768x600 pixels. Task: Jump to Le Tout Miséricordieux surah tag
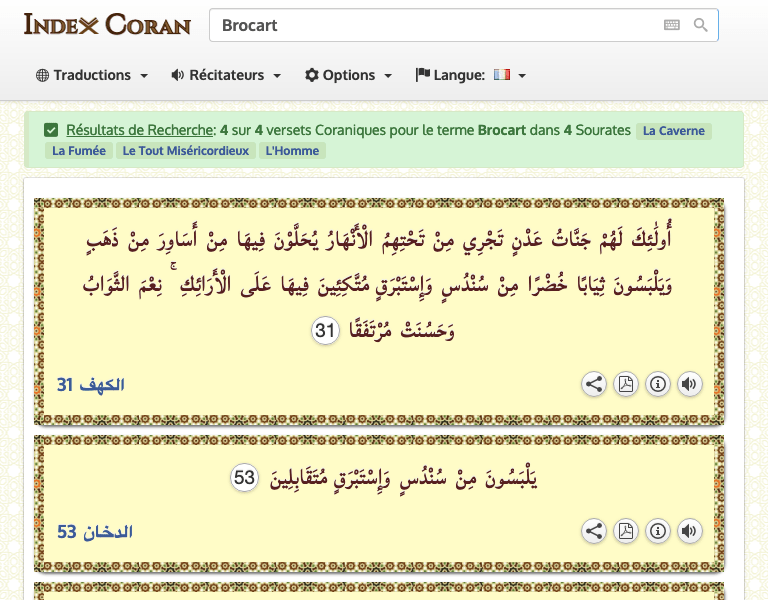pyautogui.click(x=186, y=150)
